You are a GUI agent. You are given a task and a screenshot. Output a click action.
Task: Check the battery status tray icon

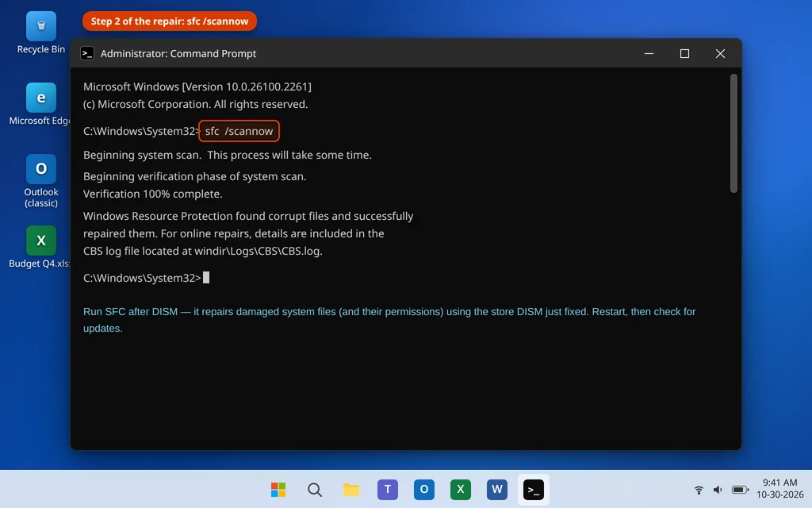740,490
